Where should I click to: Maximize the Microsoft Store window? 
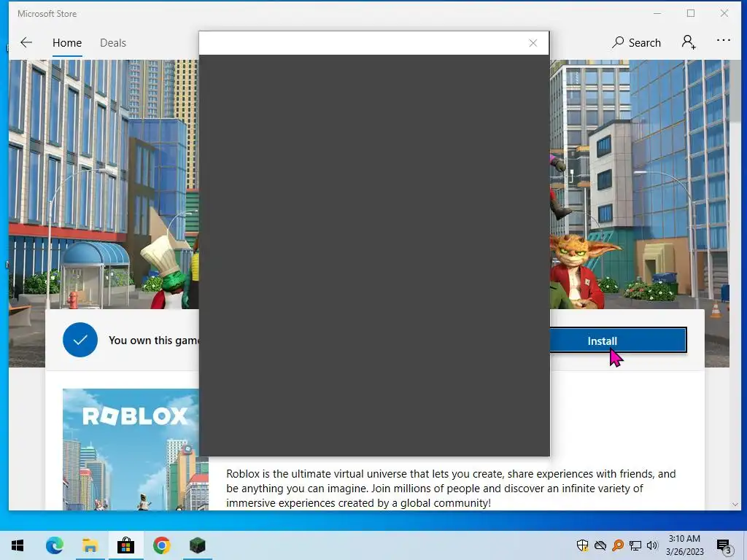[691, 13]
